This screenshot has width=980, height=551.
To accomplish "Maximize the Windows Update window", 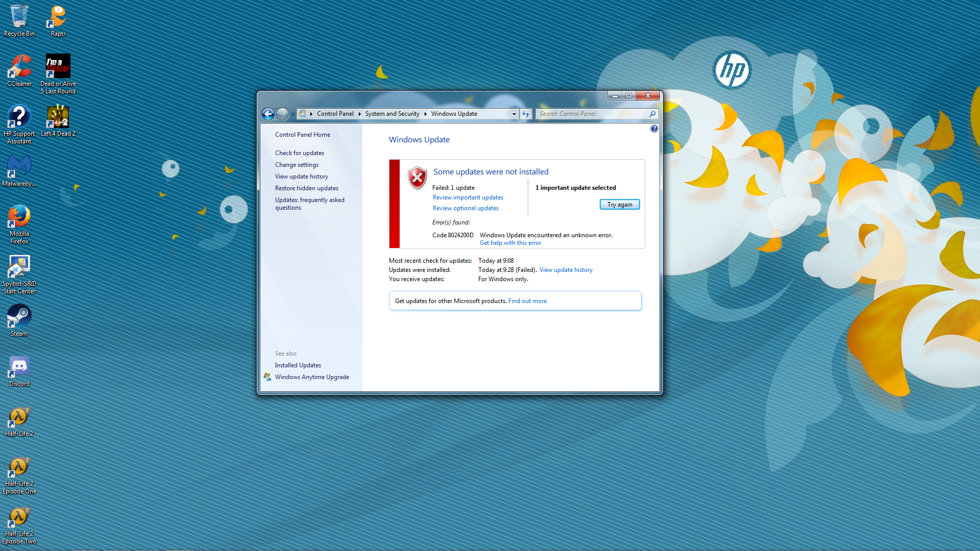I will click(629, 95).
